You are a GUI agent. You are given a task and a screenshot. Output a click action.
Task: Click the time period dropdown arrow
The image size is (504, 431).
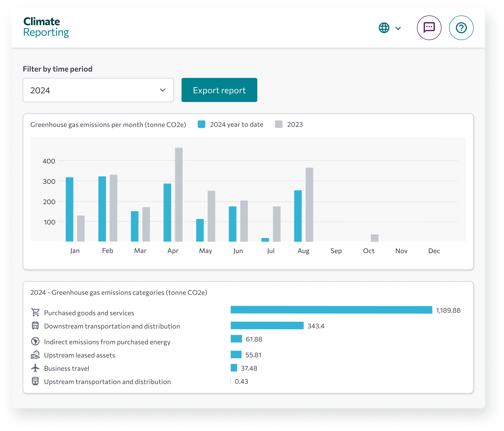click(163, 90)
